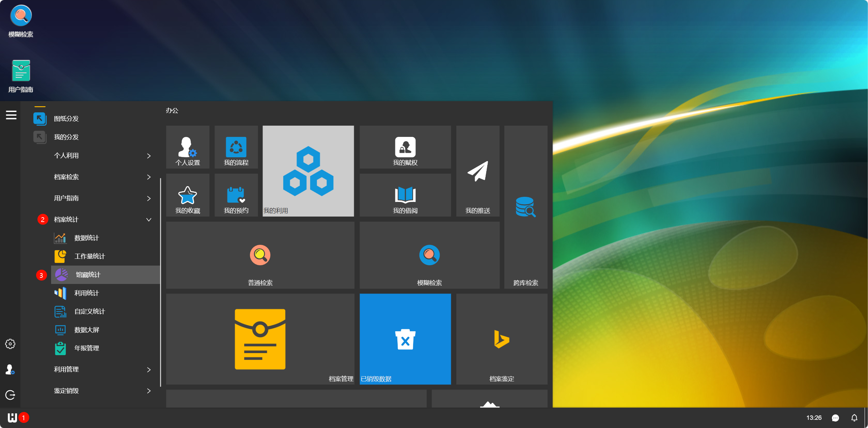The image size is (868, 428).
Task: Open 个人设置 tile
Action: (188, 147)
